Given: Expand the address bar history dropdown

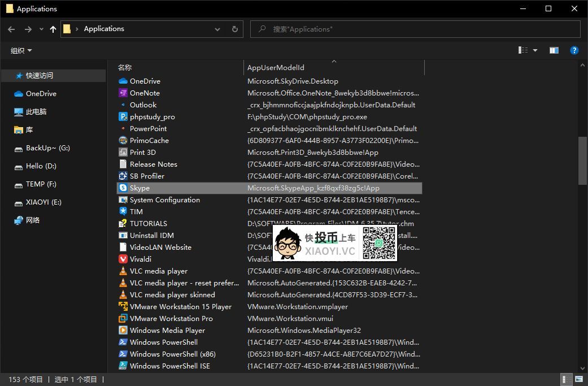Looking at the screenshot, I should (x=217, y=29).
